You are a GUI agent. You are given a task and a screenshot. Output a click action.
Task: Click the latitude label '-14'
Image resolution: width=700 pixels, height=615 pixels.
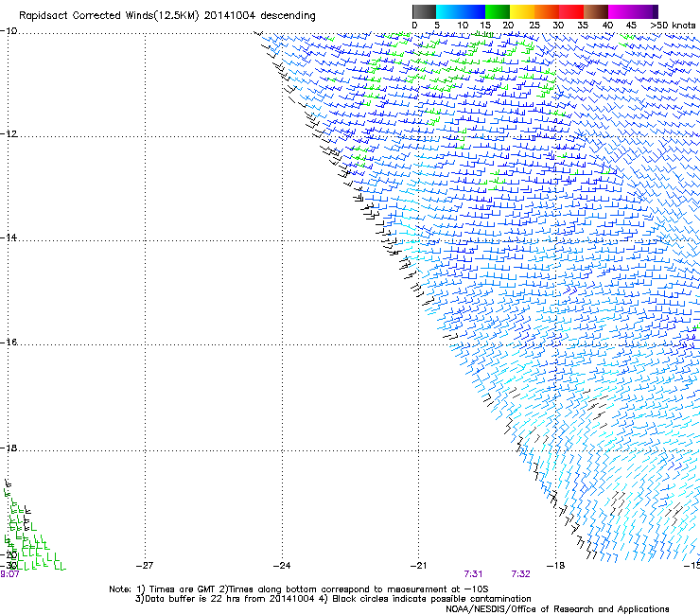click(9, 237)
